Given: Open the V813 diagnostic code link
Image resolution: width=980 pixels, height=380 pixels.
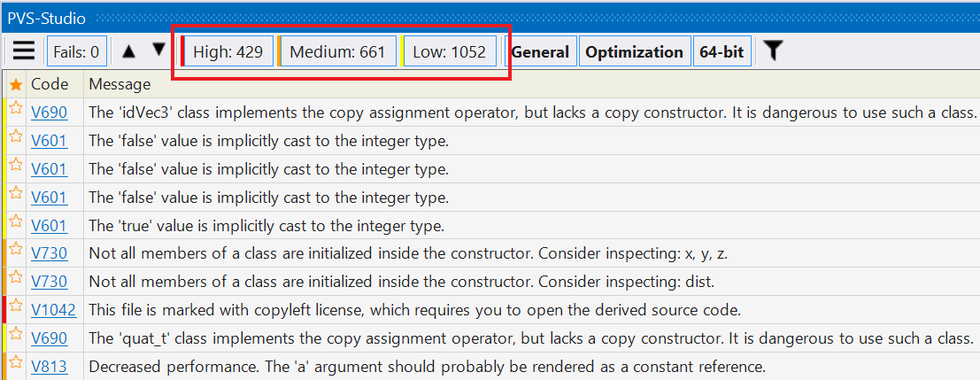Looking at the screenshot, I should click(50, 366).
